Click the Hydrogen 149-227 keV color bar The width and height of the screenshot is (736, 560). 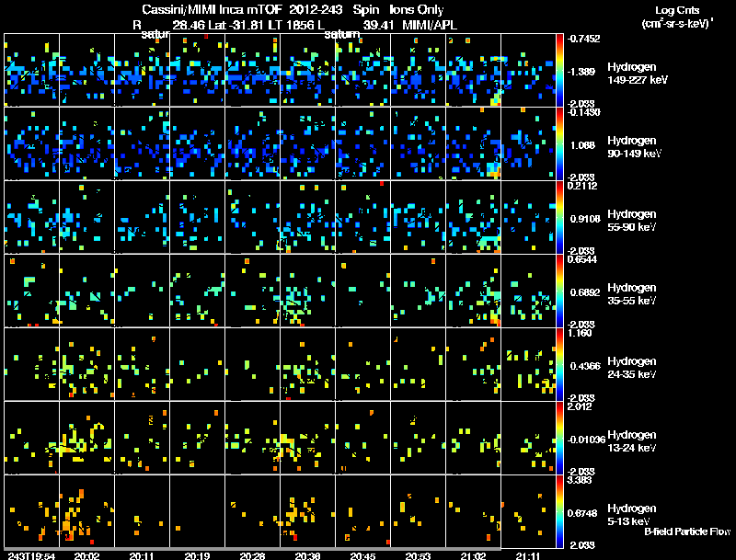[559, 70]
